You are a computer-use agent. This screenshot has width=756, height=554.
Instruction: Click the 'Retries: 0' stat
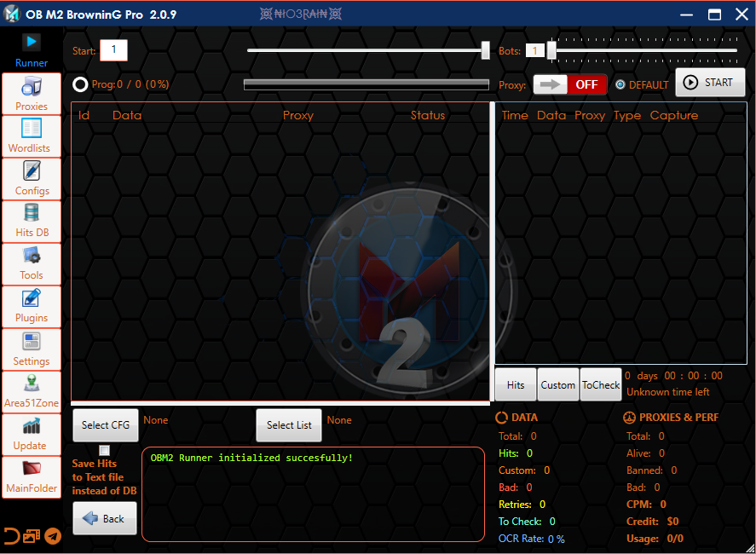tap(522, 505)
